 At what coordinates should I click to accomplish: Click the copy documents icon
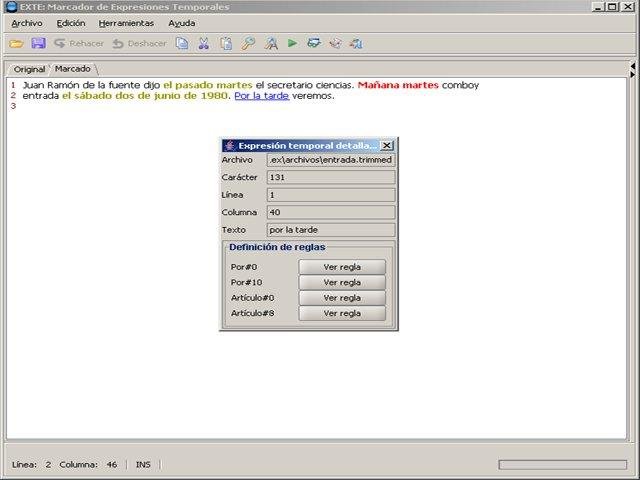(182, 43)
